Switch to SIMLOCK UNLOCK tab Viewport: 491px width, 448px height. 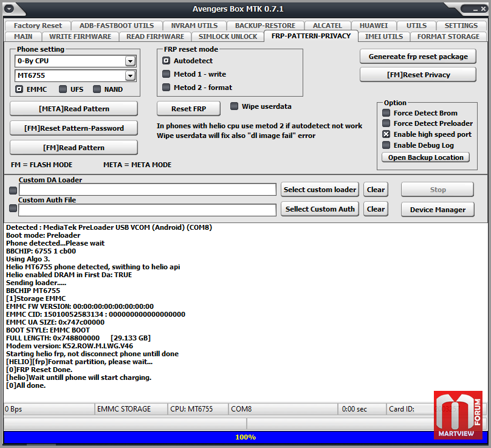point(228,36)
